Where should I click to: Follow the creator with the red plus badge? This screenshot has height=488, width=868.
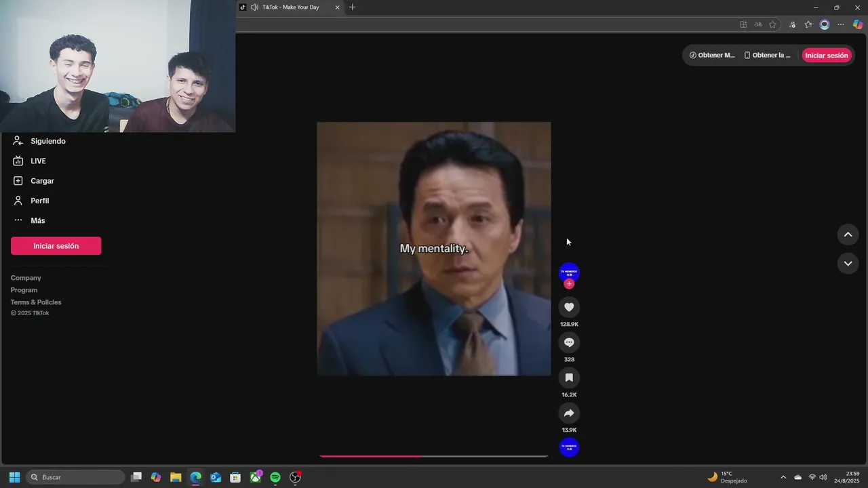(x=569, y=284)
